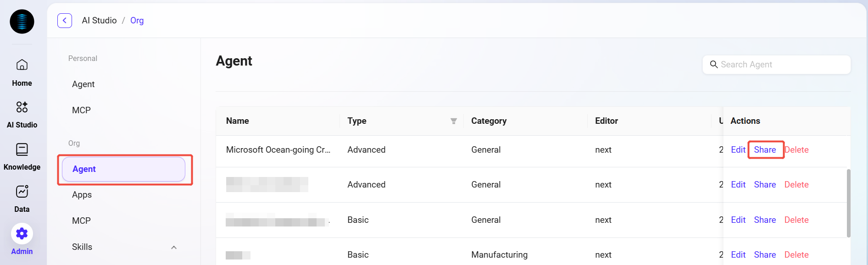Edit the Microsoft Ocean-going agent
This screenshot has height=265, width=868.
[x=738, y=150]
